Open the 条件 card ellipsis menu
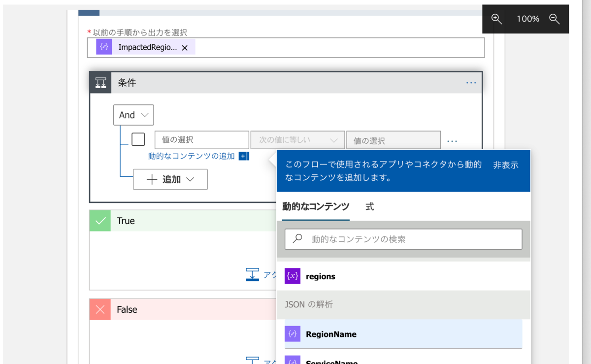The width and height of the screenshot is (591, 364). pos(471,83)
